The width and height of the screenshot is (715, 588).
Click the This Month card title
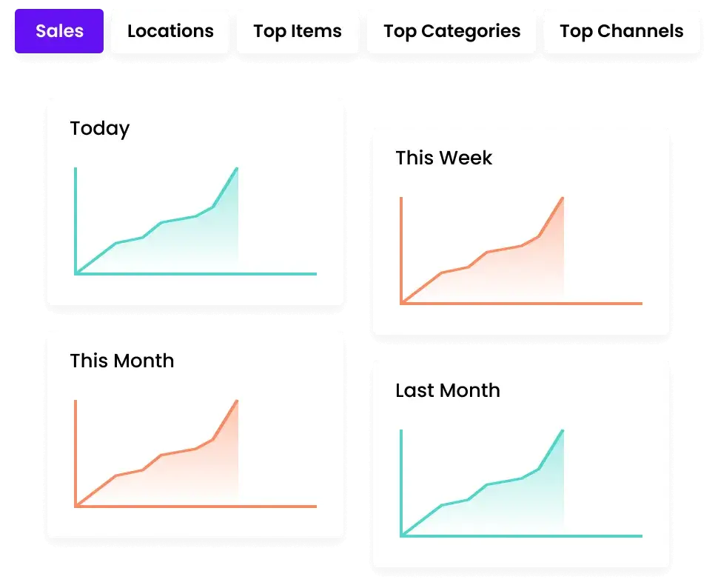[121, 361]
